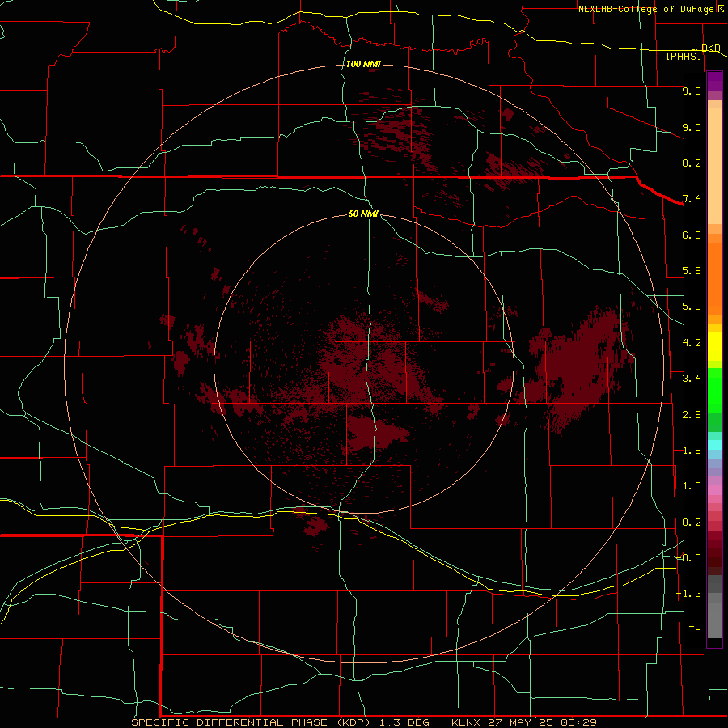Click the -0.5 scale value
The image size is (728, 728).
tap(689, 557)
